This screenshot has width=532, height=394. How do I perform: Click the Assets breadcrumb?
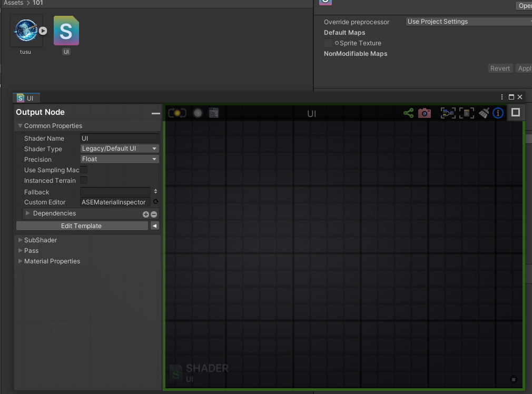(13, 3)
